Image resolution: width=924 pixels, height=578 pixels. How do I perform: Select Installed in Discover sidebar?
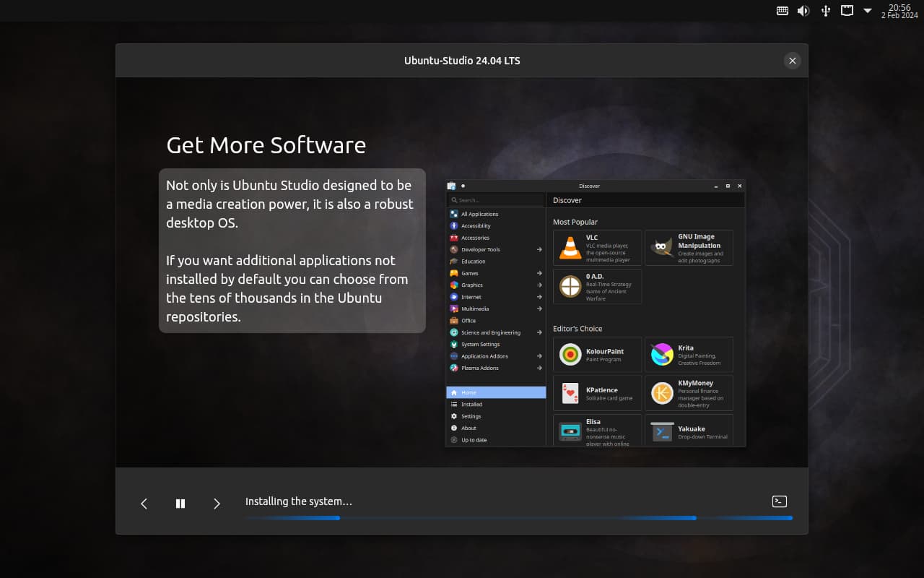471,405
